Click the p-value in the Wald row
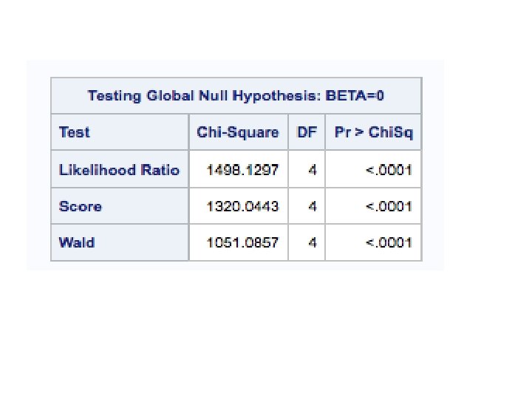The width and height of the screenshot is (532, 399). click(389, 242)
